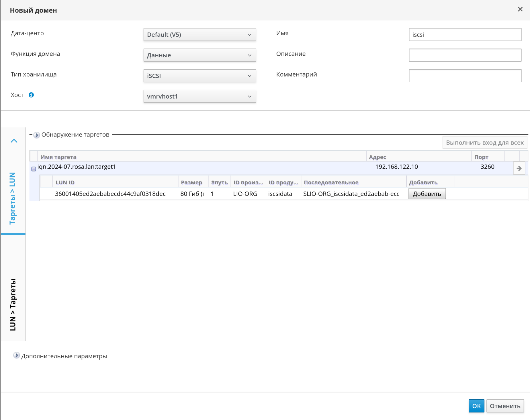Expand the Обнаружение таргетов section
Image resolution: width=530 pixels, height=420 pixels.
coord(36,135)
